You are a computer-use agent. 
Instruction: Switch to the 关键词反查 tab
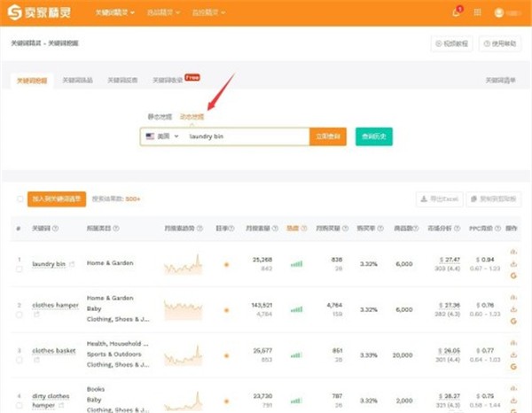click(x=122, y=81)
